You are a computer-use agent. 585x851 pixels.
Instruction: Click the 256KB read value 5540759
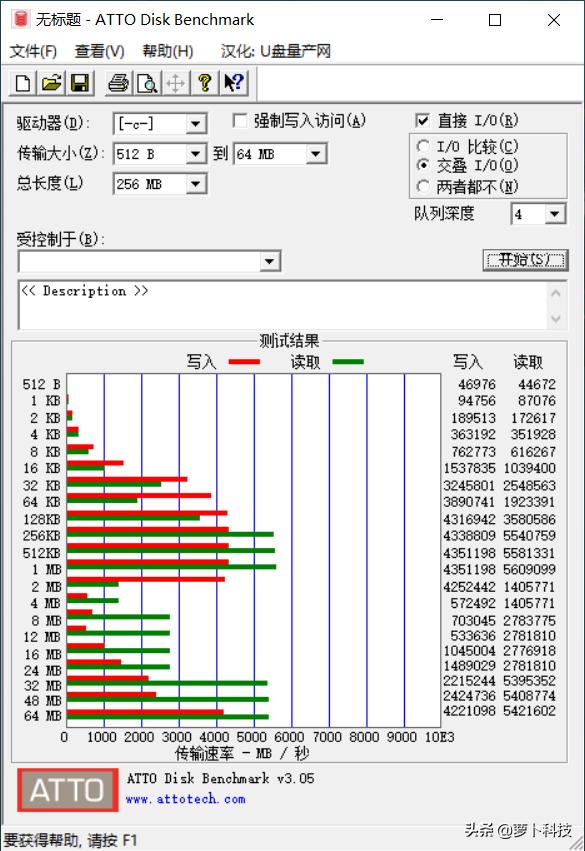click(x=530, y=536)
